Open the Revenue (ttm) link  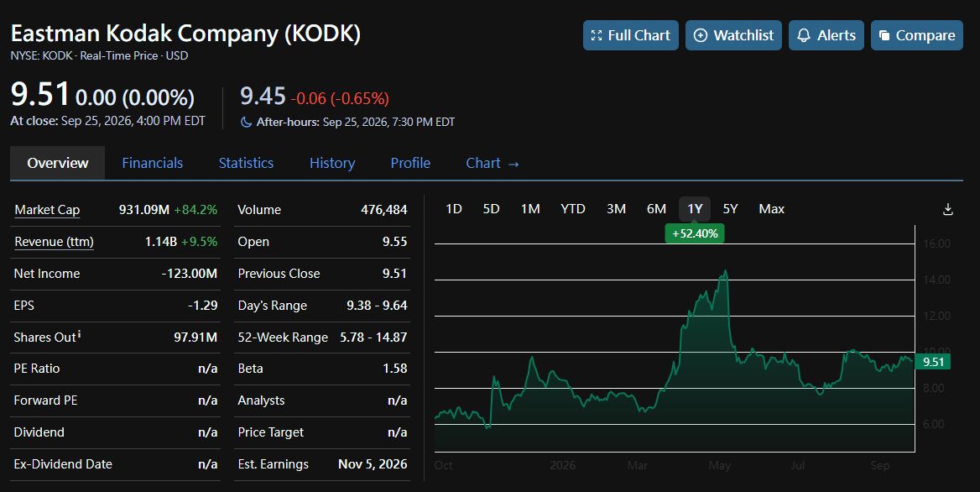pyautogui.click(x=54, y=242)
